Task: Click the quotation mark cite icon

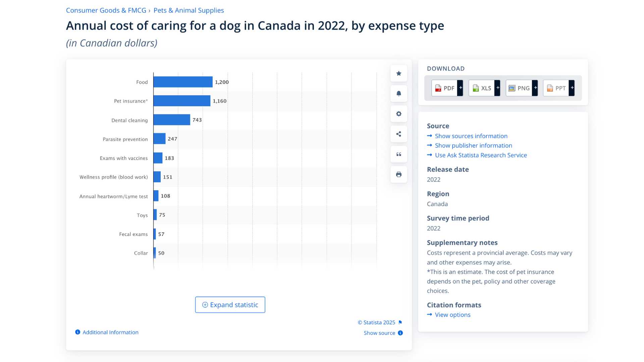Action: point(398,154)
